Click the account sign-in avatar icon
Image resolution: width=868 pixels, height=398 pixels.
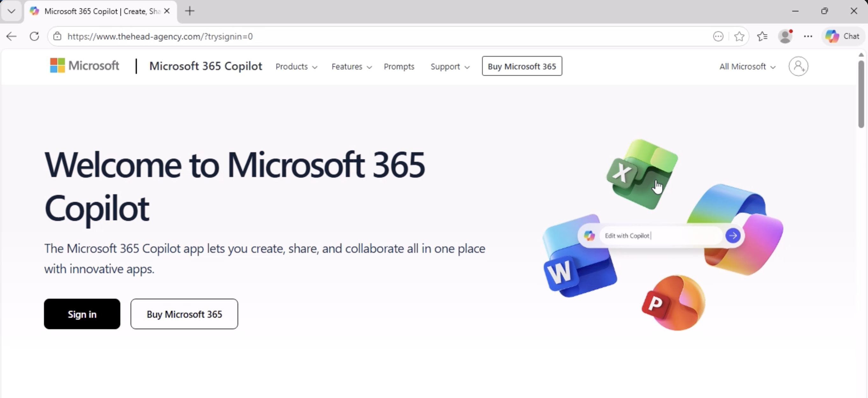point(798,67)
